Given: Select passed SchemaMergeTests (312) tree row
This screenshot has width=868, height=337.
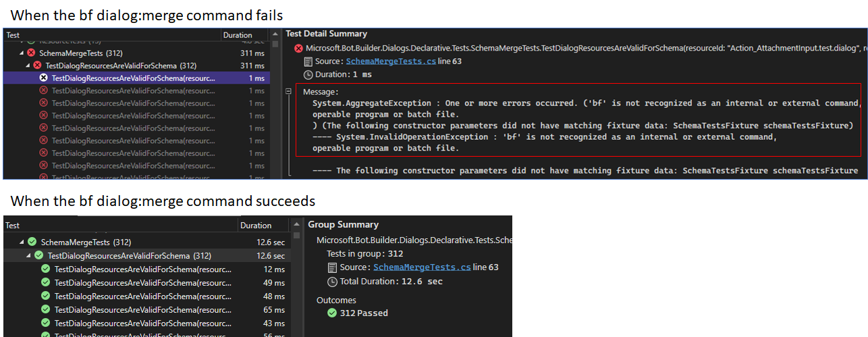Looking at the screenshot, I should [146, 242].
